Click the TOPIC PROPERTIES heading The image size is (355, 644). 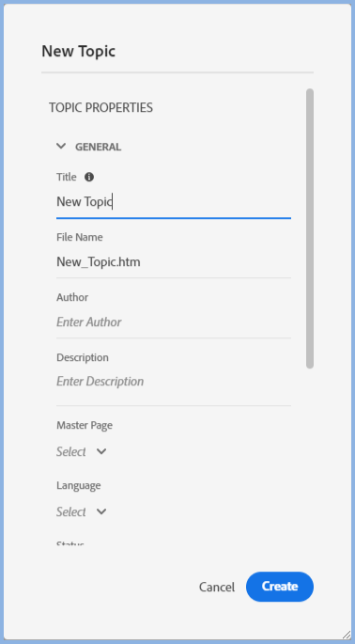pyautogui.click(x=101, y=107)
